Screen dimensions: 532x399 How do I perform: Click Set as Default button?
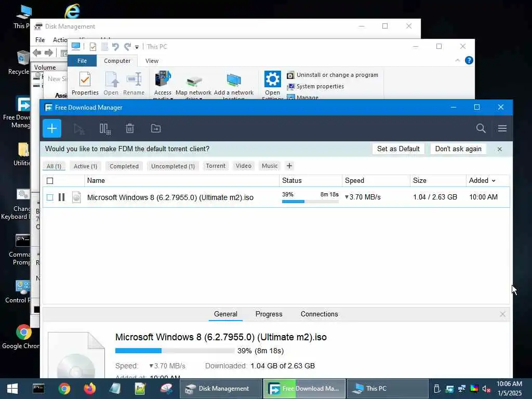(x=398, y=149)
